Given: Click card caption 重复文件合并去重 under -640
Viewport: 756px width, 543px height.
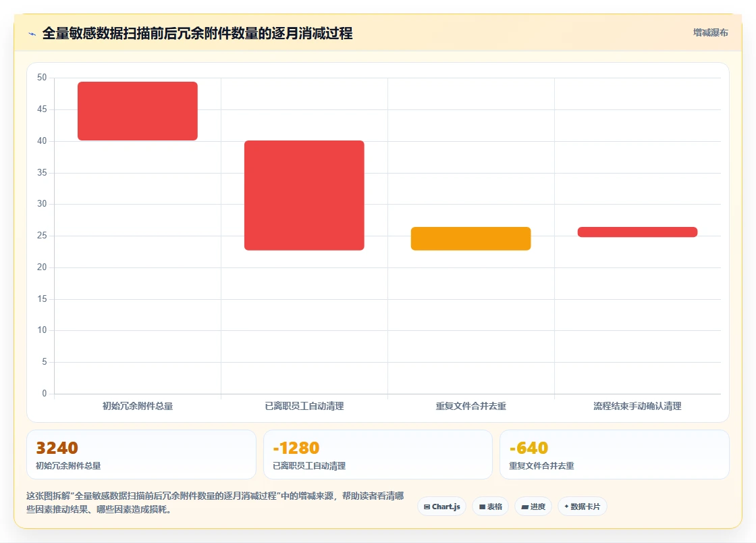Looking at the screenshot, I should (541, 466).
